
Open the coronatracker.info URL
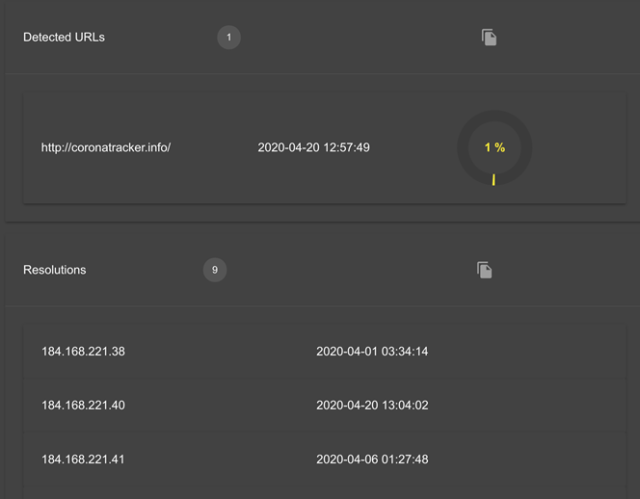106,147
